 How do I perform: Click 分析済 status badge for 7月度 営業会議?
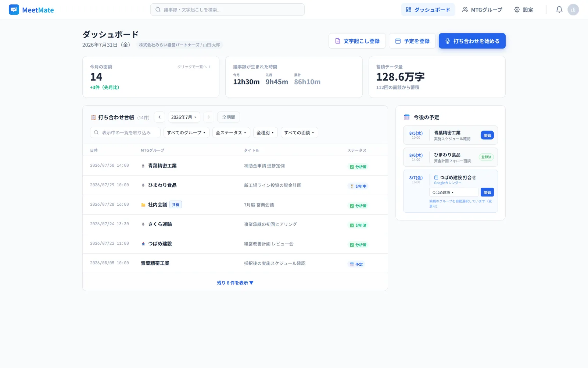pos(358,206)
